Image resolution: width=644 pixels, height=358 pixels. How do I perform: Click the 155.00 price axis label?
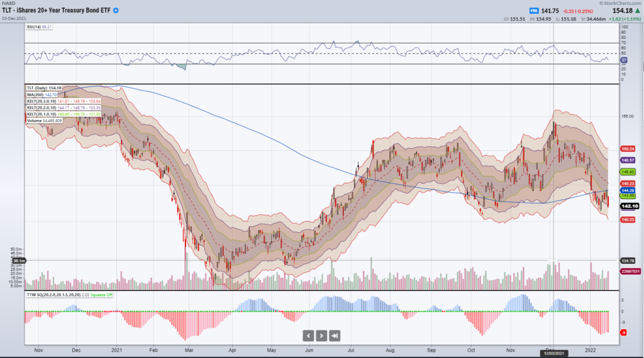[628, 116]
